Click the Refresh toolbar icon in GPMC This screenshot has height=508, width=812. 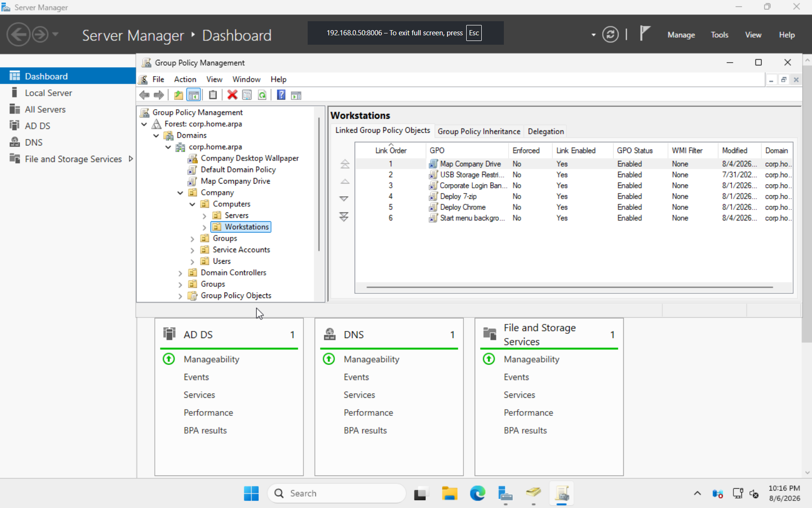click(262, 95)
